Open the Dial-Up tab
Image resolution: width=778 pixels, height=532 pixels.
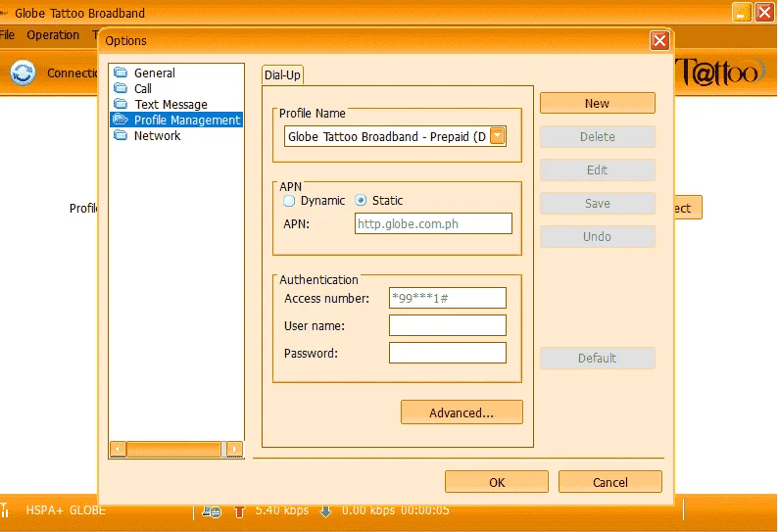[x=282, y=74]
